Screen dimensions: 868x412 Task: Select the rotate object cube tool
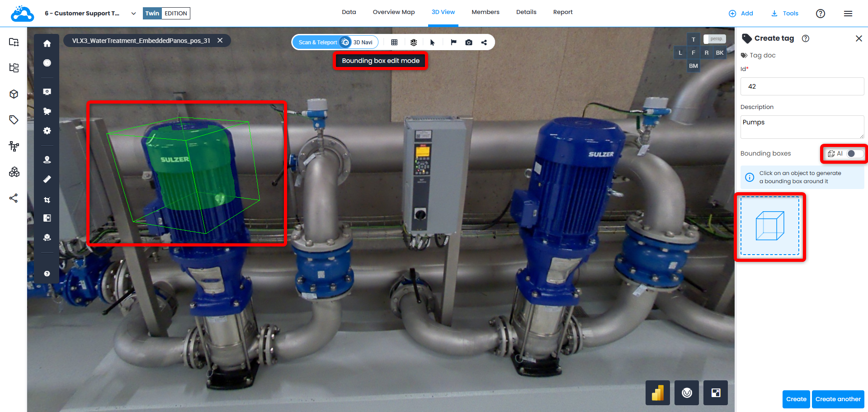click(x=47, y=237)
